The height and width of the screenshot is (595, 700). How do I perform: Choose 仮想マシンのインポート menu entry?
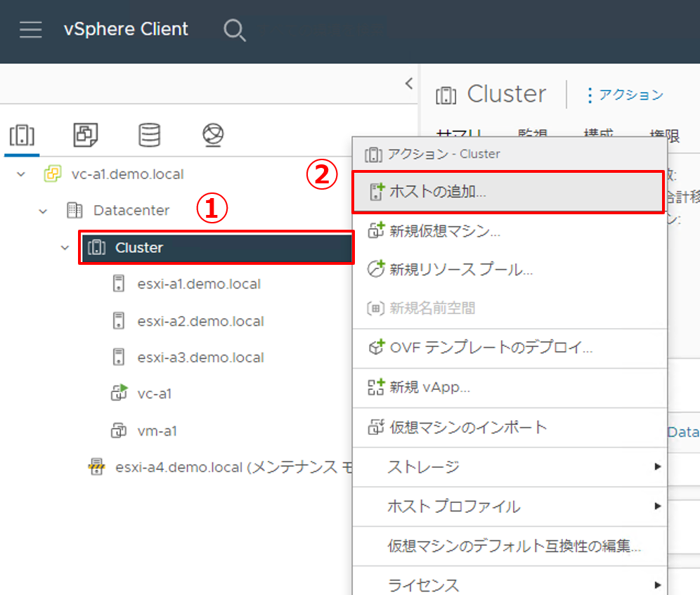[x=510, y=427]
